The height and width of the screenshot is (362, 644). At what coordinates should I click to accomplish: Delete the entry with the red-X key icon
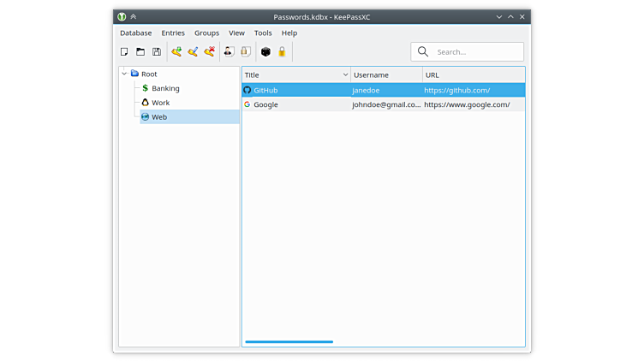point(209,52)
